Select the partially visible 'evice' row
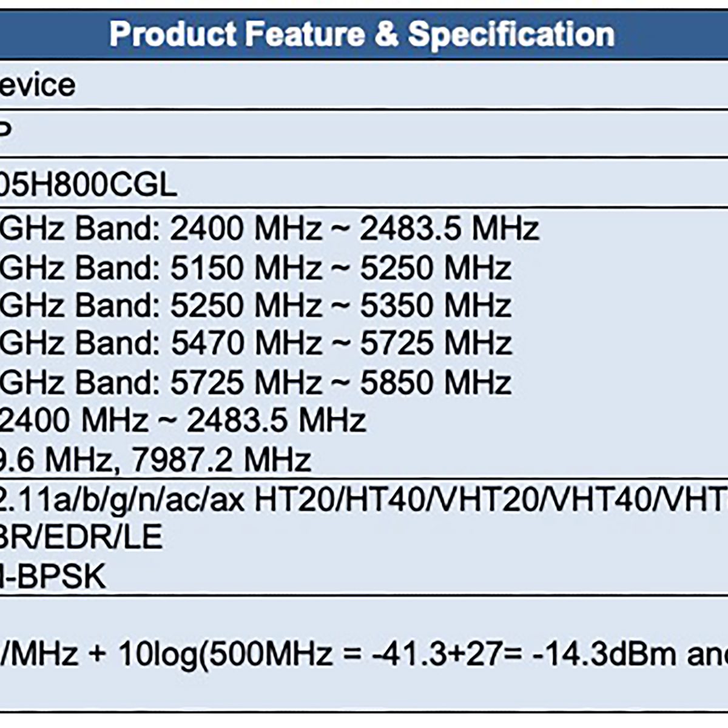The image size is (728, 728). 38,85
